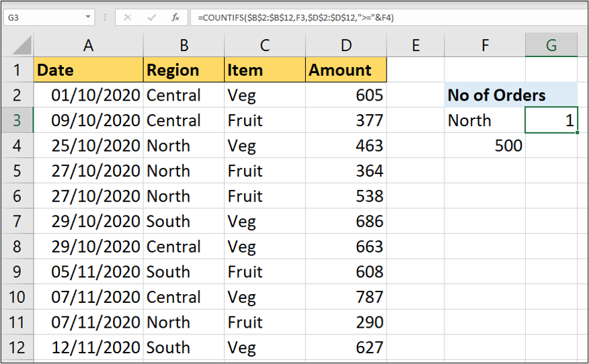Select row 11 header

pyautogui.click(x=17, y=322)
